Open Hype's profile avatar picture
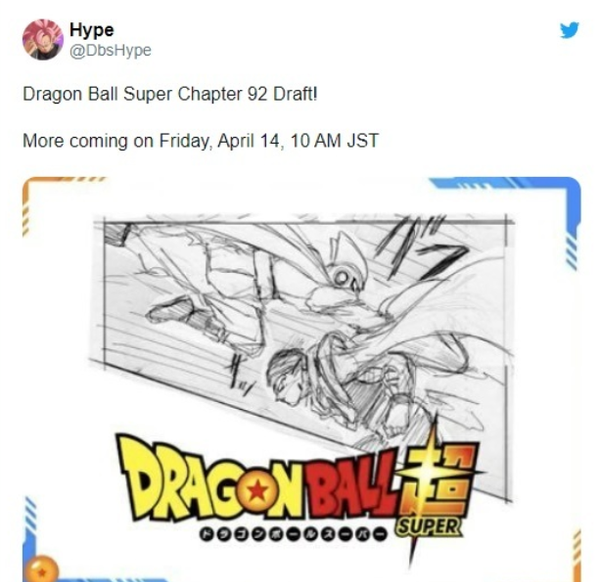Viewport: 600px width, 582px height. pos(43,39)
